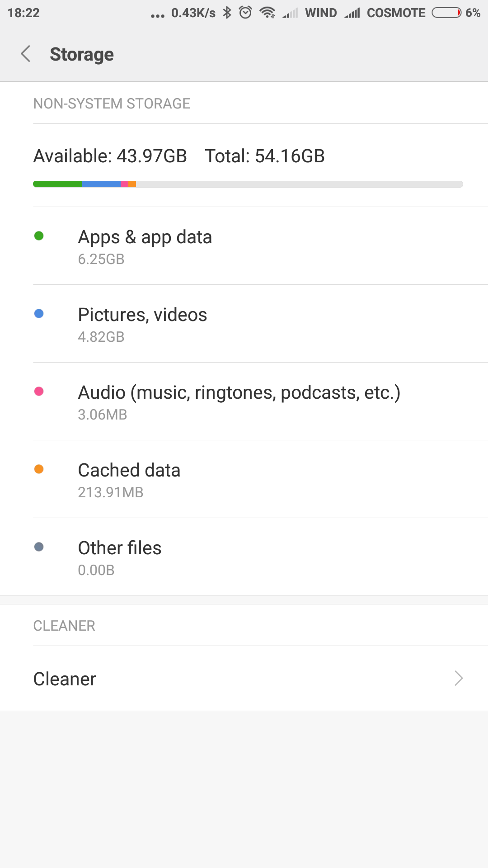Tap the battery indicator icon
Screen dimensions: 488x868
coord(446,13)
